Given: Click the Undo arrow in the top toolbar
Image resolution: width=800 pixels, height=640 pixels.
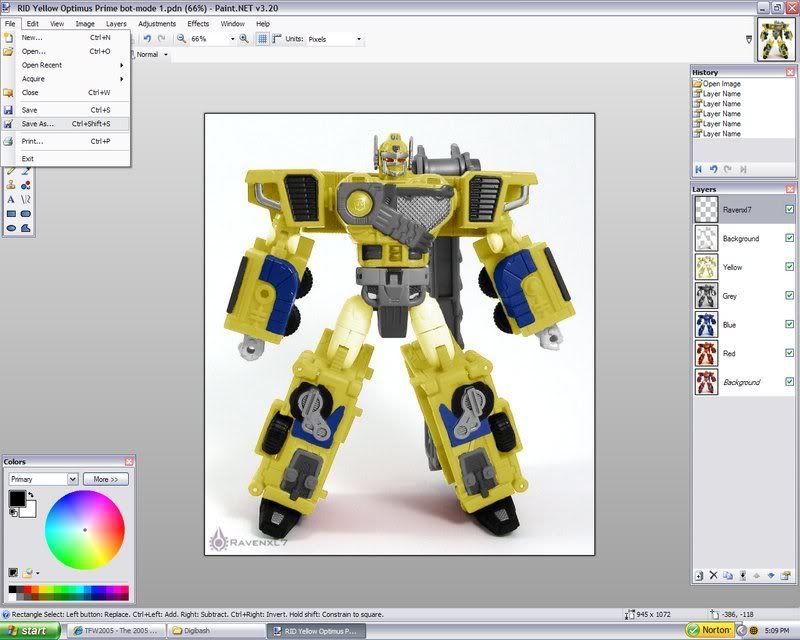Looking at the screenshot, I should [x=147, y=39].
